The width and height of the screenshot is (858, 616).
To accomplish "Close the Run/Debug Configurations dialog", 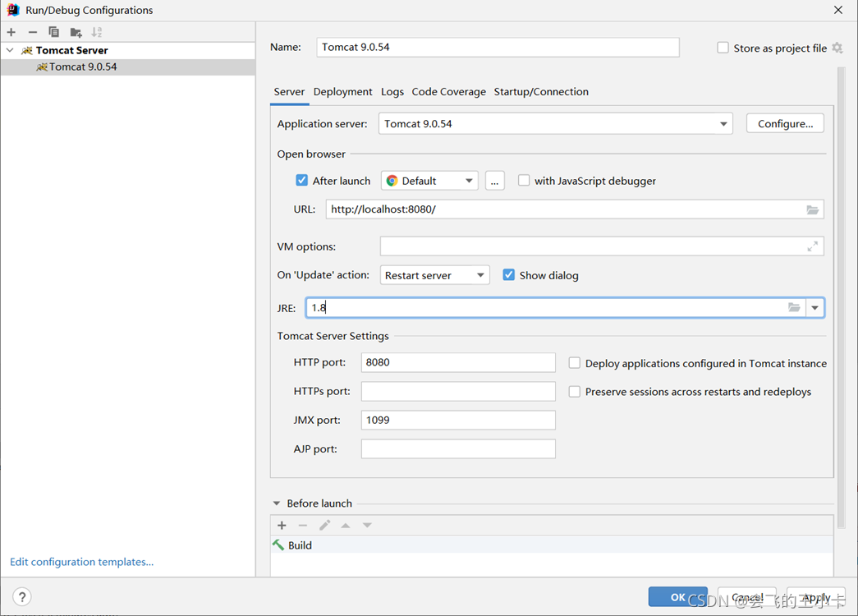I will [x=838, y=10].
